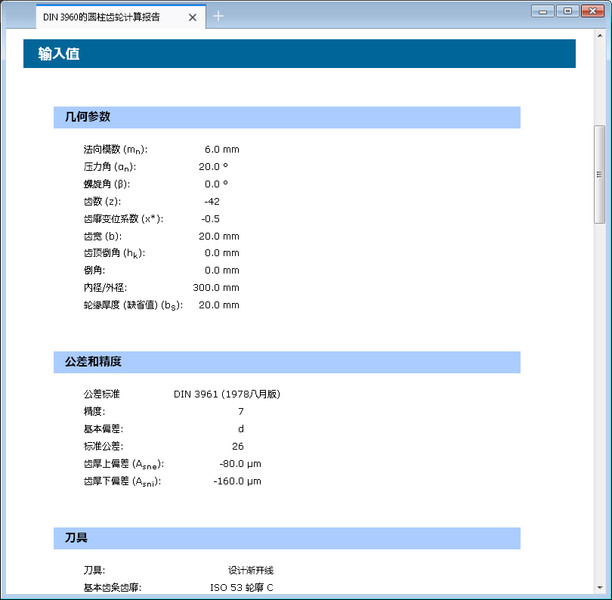Close the report window
The image size is (612, 600).
click(x=592, y=11)
